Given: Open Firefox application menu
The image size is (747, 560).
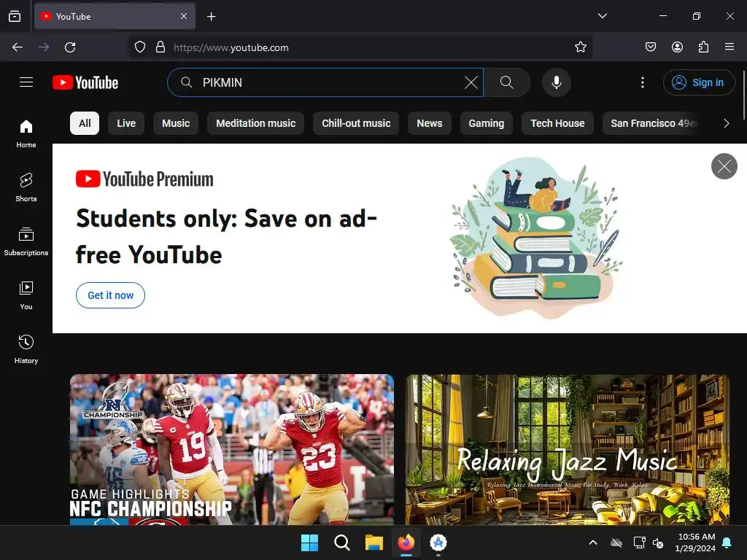Looking at the screenshot, I should (x=729, y=47).
